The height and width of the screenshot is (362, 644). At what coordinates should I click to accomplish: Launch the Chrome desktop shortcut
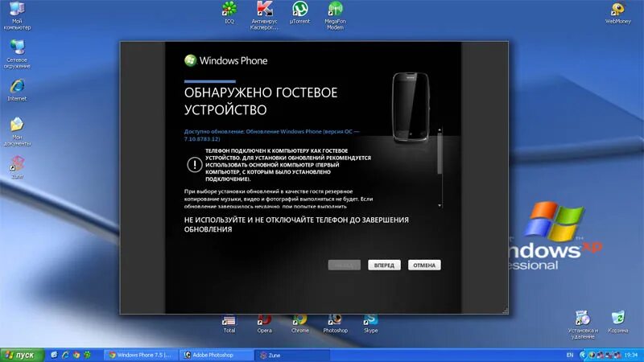pos(299,324)
